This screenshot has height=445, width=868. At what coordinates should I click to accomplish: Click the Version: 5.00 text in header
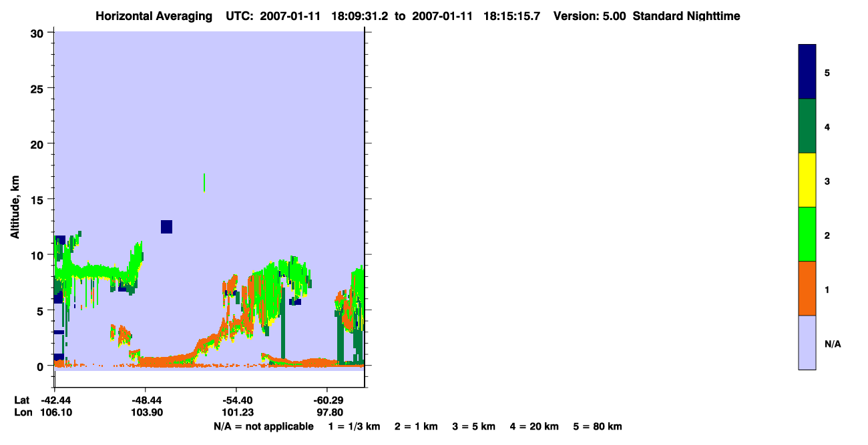pyautogui.click(x=590, y=16)
